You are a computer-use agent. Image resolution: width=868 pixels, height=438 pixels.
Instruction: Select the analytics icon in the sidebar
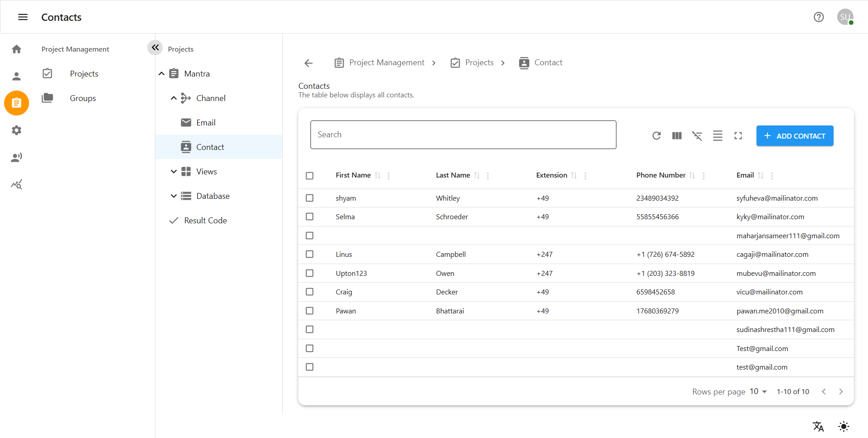point(16,184)
